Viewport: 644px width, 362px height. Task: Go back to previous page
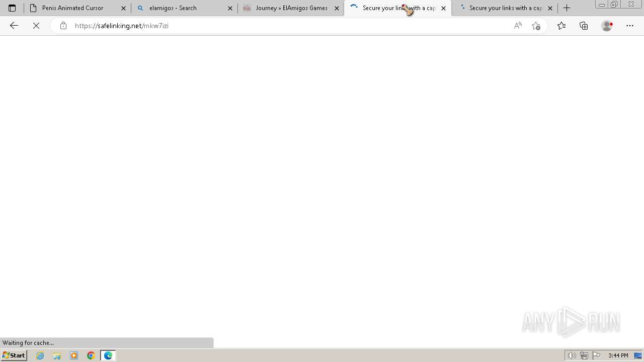(14, 26)
